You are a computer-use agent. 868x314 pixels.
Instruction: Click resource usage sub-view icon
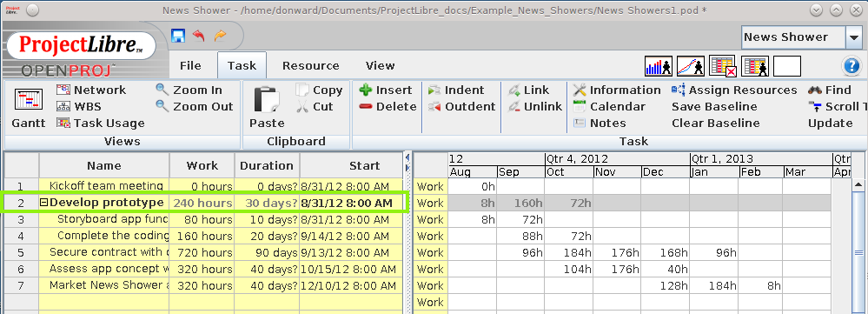tap(754, 66)
